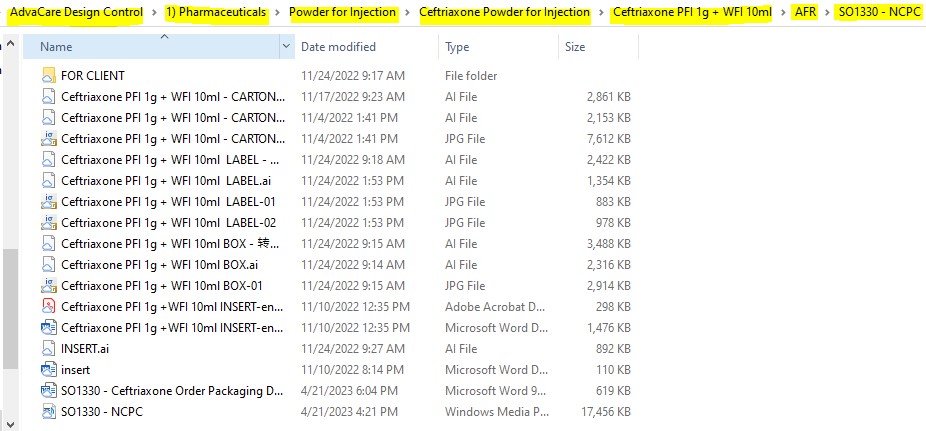This screenshot has height=431, width=926.
Task: Click the size value '110 KB'
Action: pyautogui.click(x=613, y=370)
